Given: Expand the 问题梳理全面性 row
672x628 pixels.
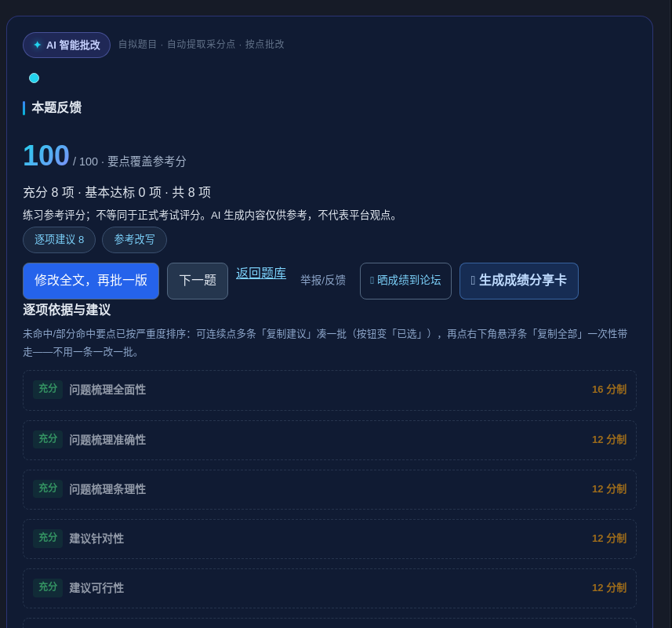Looking at the screenshot, I should pyautogui.click(x=329, y=390).
